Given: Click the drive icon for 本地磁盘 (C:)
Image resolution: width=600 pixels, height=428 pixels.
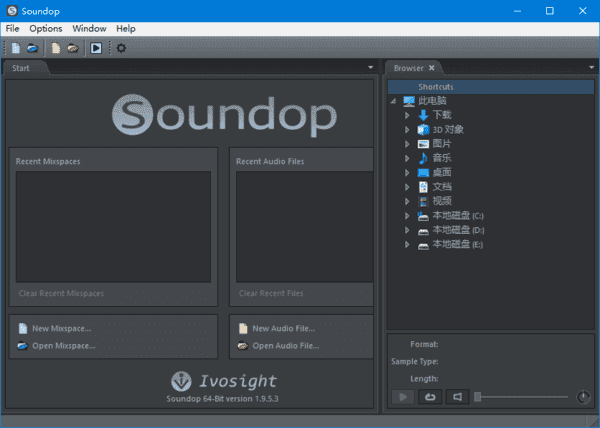Looking at the screenshot, I should pyautogui.click(x=423, y=216).
